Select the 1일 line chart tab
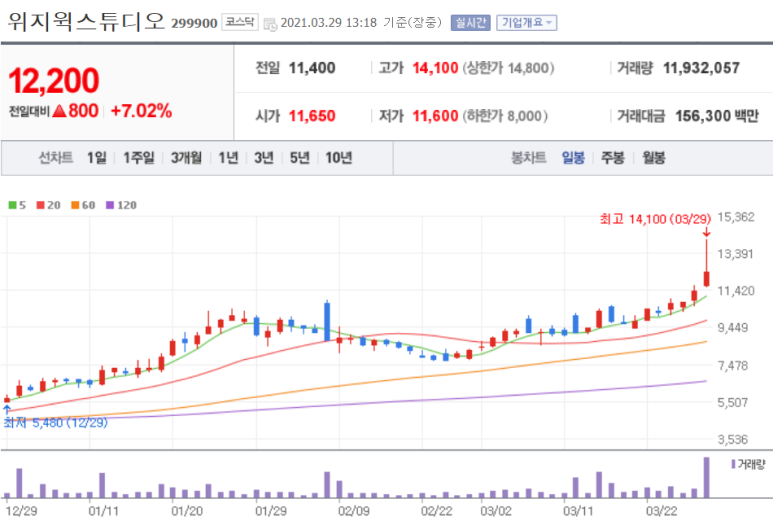This screenshot has width=773, height=521. click(x=96, y=158)
